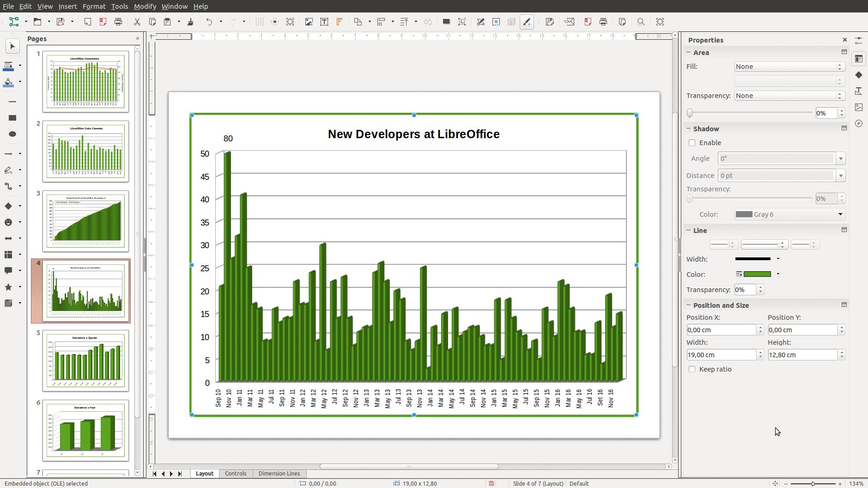Open the Modify menu

point(145,6)
